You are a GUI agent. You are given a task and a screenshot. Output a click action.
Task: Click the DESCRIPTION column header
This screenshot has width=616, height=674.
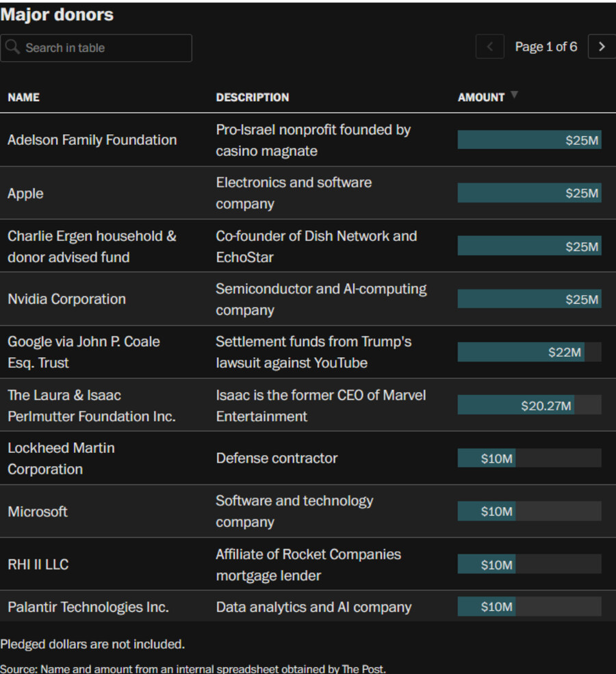[253, 97]
